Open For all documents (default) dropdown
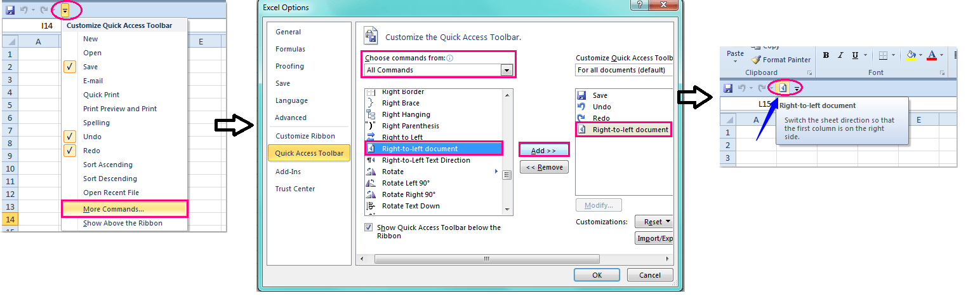Image resolution: width=980 pixels, height=298 pixels. point(624,70)
